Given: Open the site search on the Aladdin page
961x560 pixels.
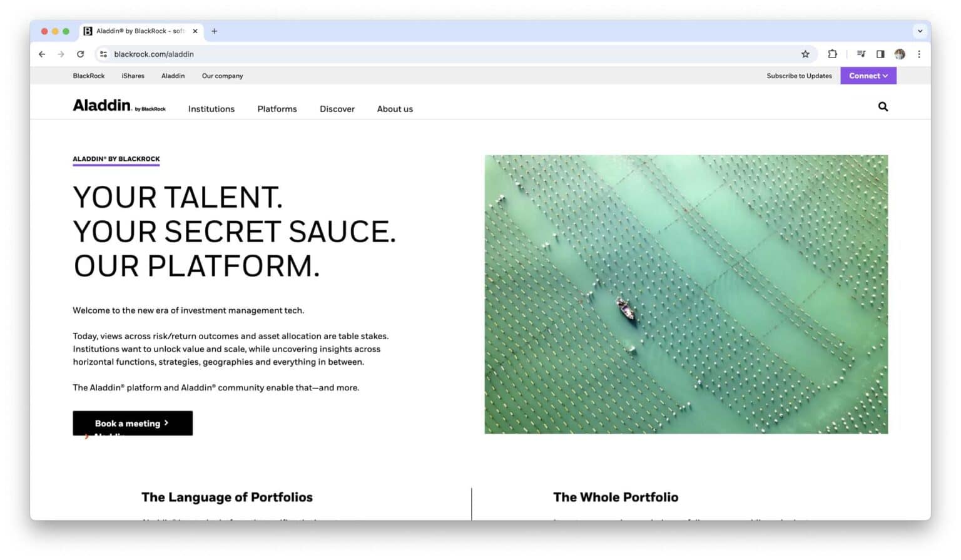Looking at the screenshot, I should tap(883, 107).
